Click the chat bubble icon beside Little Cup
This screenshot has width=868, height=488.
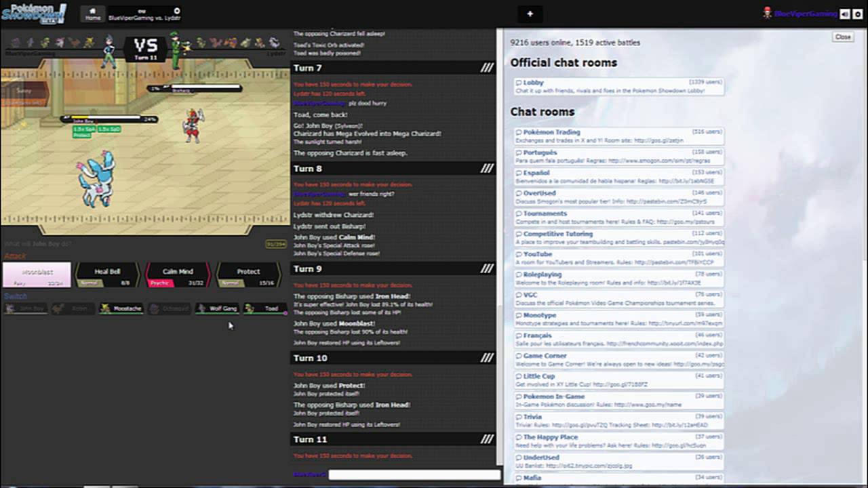519,377
